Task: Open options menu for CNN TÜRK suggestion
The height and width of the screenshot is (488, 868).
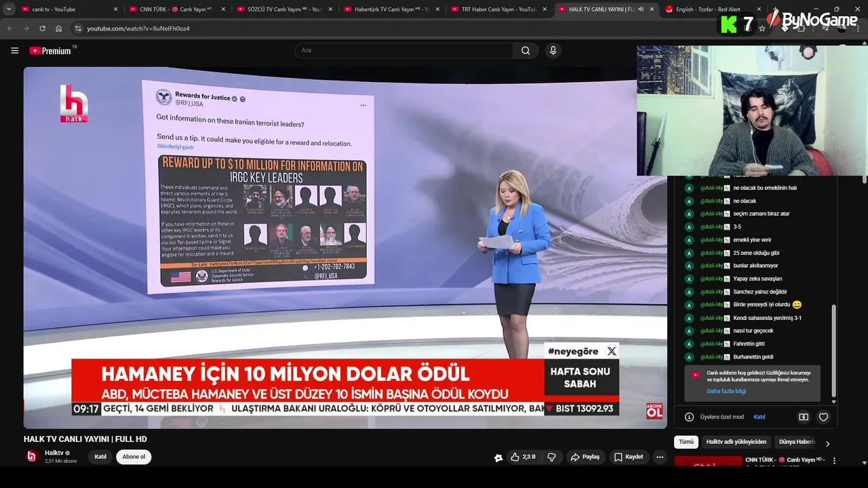Action: 834,461
